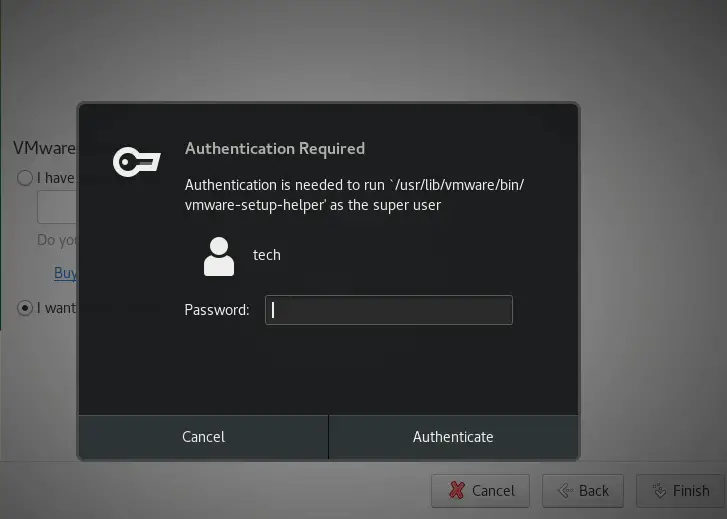Click the red X icon on wizard Cancel
The height and width of the screenshot is (519, 727).
pos(457,490)
